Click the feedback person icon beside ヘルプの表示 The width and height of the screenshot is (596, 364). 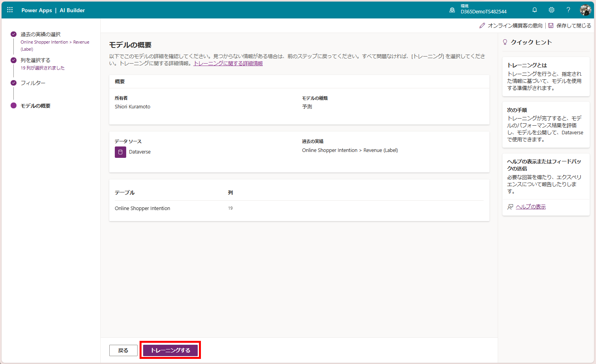pos(510,207)
